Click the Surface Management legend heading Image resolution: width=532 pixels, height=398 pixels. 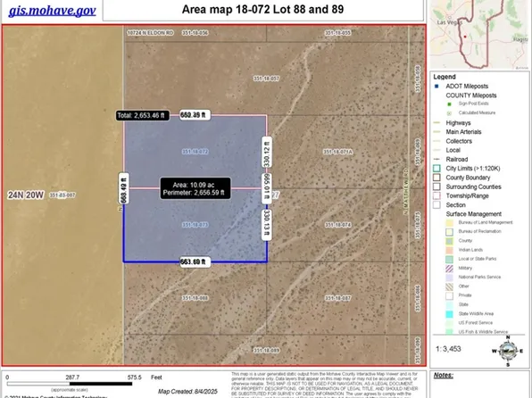(x=473, y=214)
